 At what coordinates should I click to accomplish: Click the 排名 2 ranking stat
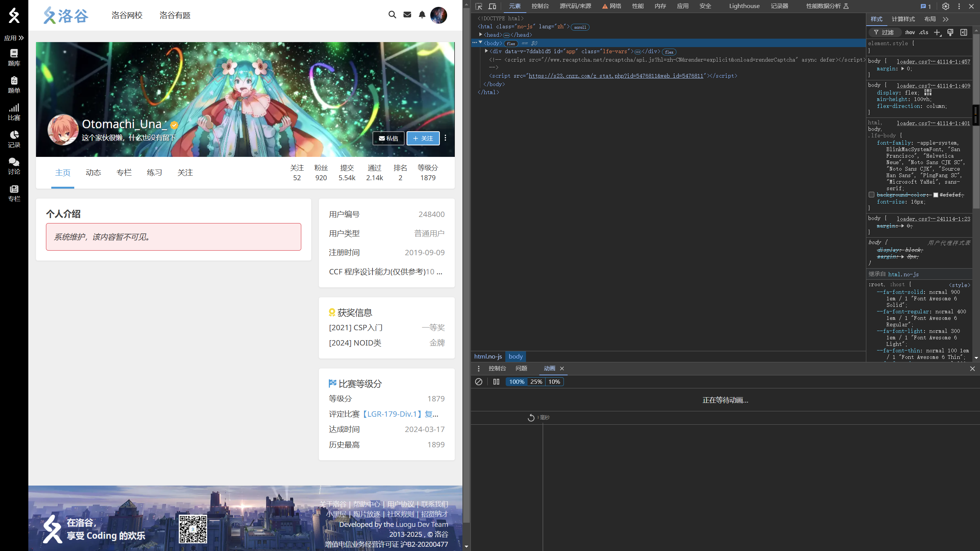tap(400, 173)
